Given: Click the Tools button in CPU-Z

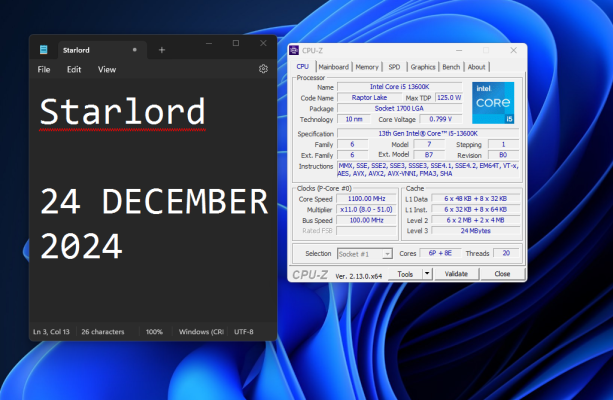Looking at the screenshot, I should (405, 274).
